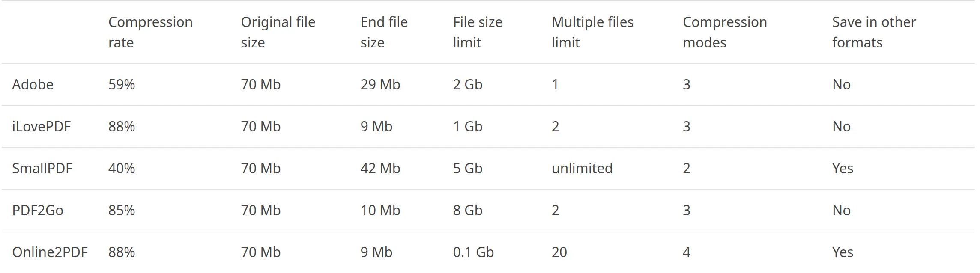Click the Compression modes column header
980x273 pixels.
click(x=725, y=32)
